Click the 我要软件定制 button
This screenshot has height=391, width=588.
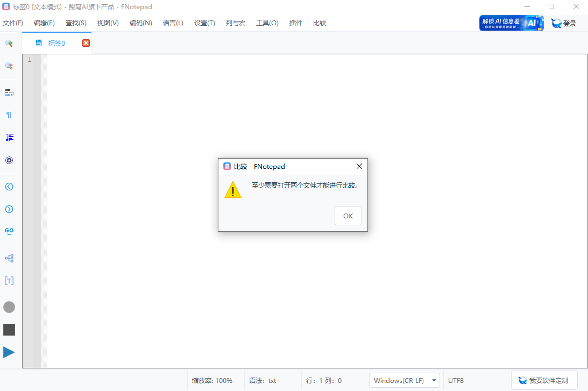pyautogui.click(x=544, y=380)
